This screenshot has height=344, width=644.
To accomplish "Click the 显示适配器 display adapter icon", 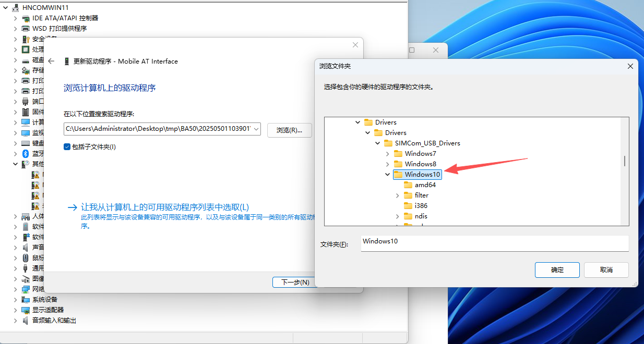I will click(x=26, y=310).
